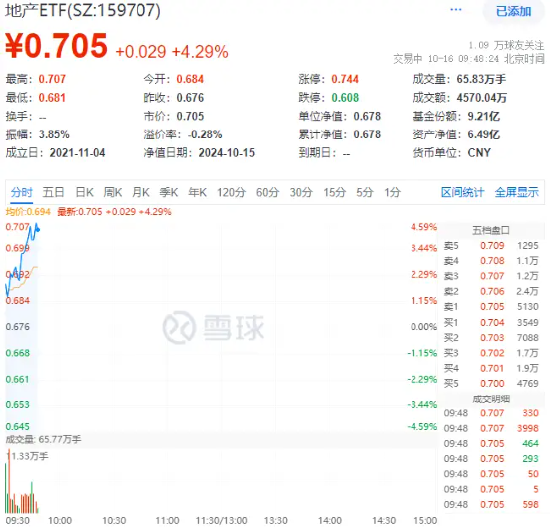Open the three-dot more options menu
This screenshot has height=528, width=550.
455,10
